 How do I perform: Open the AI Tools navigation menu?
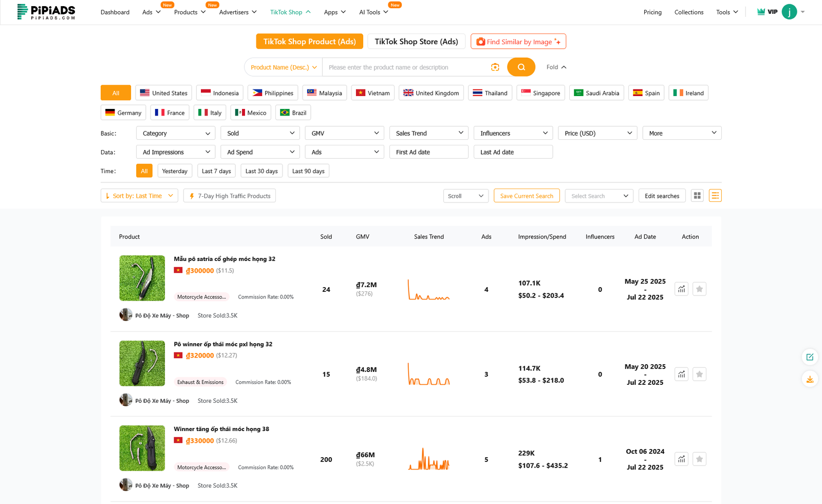pyautogui.click(x=373, y=12)
